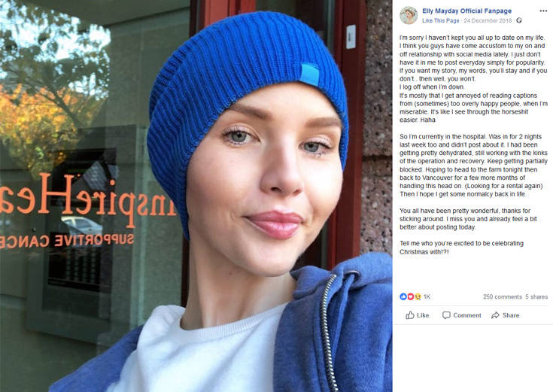This screenshot has height=392, width=553.
Task: Click the Like thumbs-up icon
Action: click(409, 315)
